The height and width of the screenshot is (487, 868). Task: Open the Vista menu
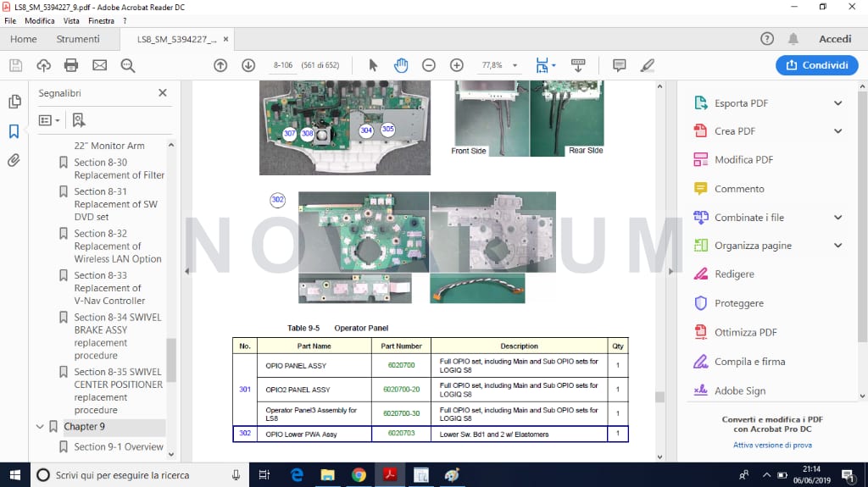[71, 21]
